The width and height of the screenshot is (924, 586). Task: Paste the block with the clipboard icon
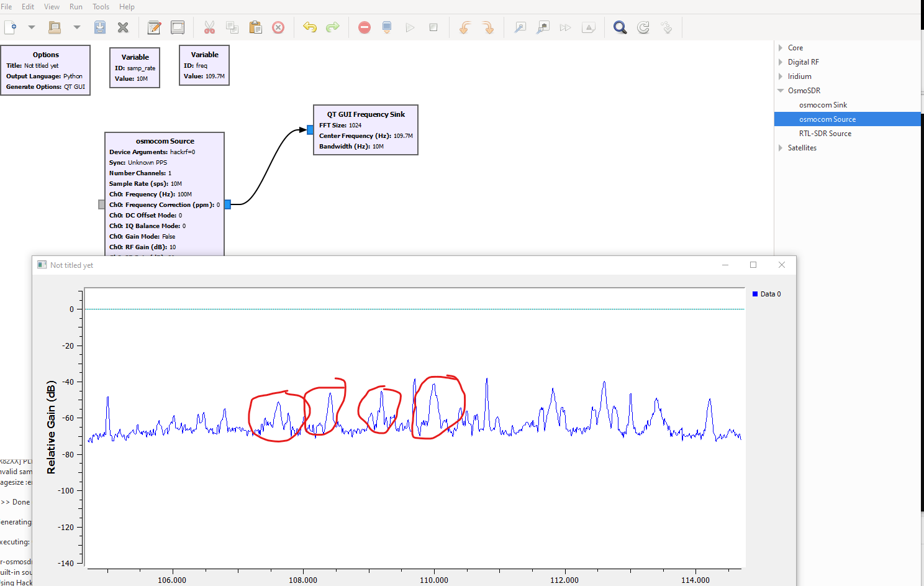click(255, 27)
